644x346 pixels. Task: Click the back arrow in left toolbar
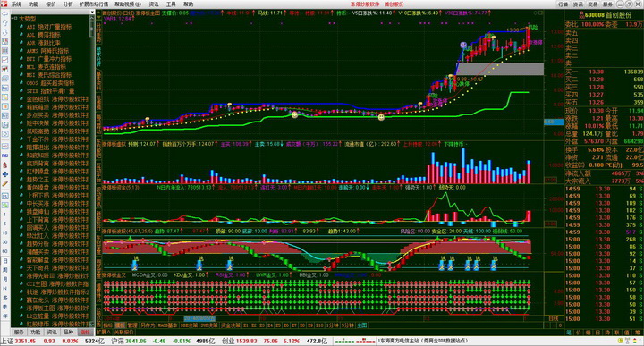tap(5, 14)
